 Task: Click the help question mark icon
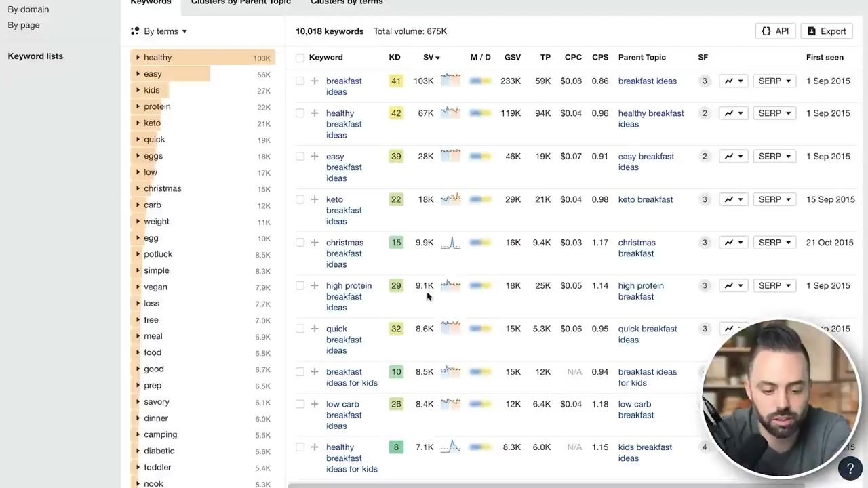pos(850,468)
